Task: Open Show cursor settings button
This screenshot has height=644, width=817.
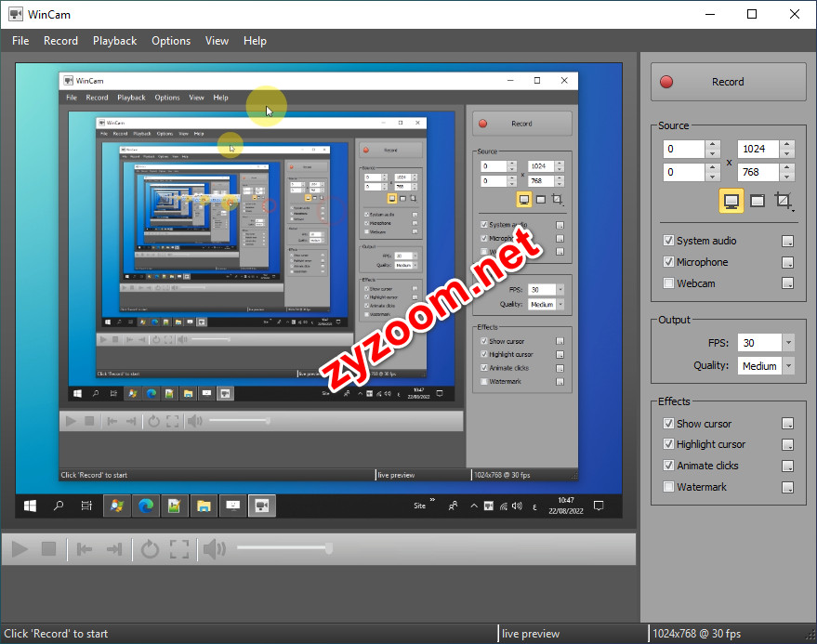Action: point(788,423)
